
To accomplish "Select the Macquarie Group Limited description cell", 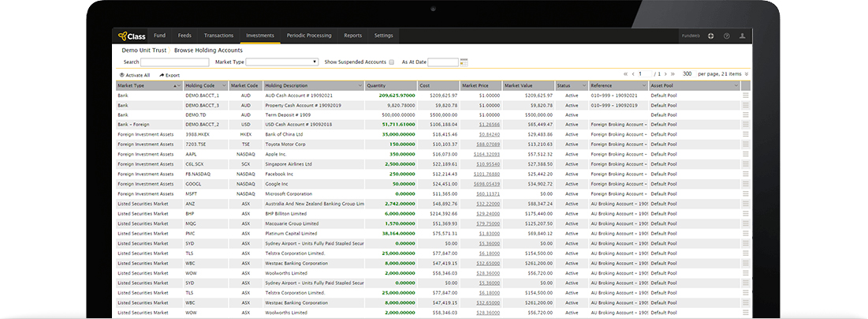I will [314, 223].
